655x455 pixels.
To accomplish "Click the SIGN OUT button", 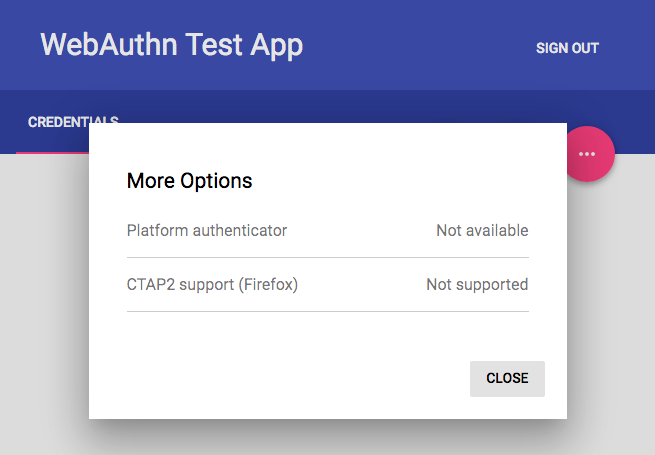I will coord(567,48).
